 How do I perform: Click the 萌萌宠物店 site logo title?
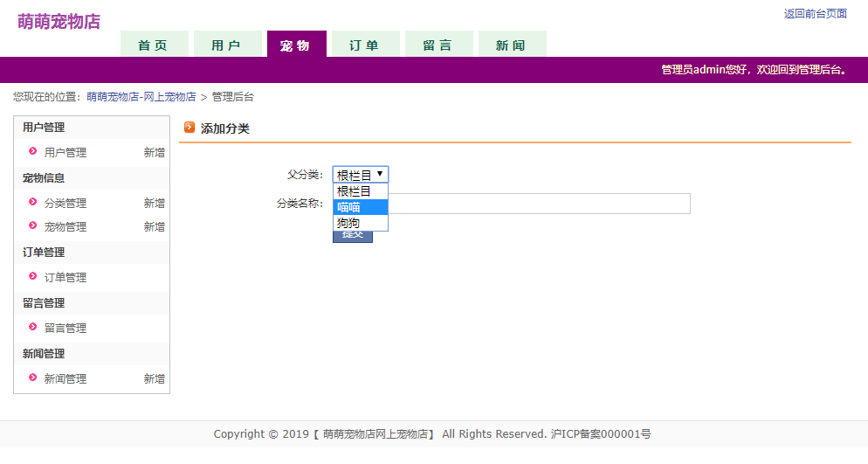[x=59, y=22]
